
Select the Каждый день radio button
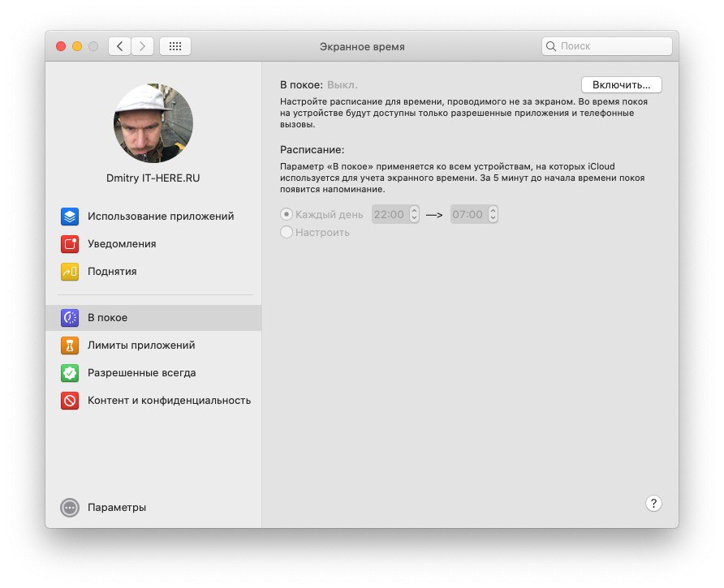tap(286, 215)
